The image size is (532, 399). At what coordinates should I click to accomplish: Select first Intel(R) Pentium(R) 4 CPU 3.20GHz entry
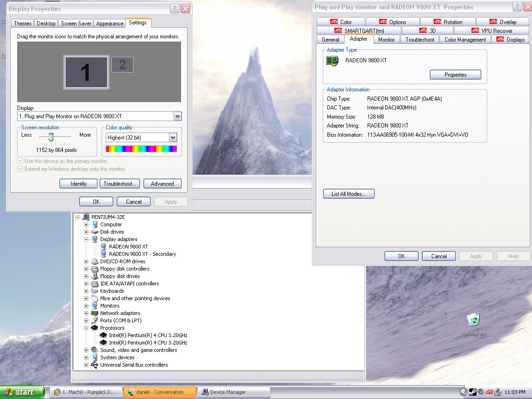148,335
